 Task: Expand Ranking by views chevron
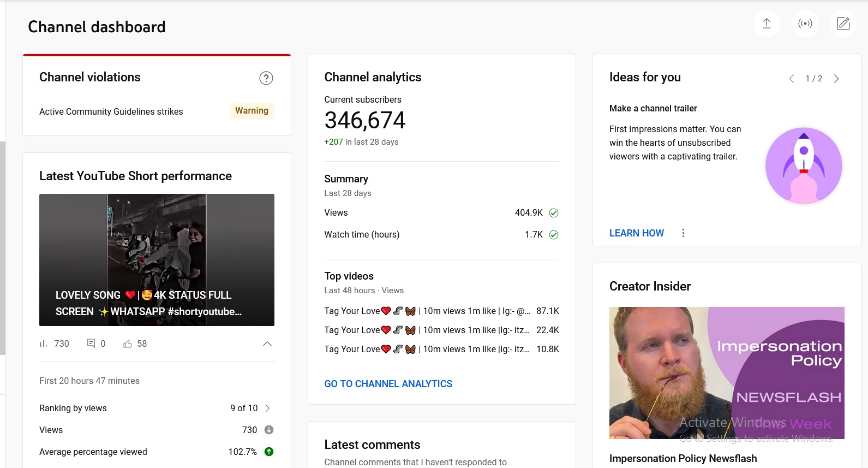coord(267,408)
